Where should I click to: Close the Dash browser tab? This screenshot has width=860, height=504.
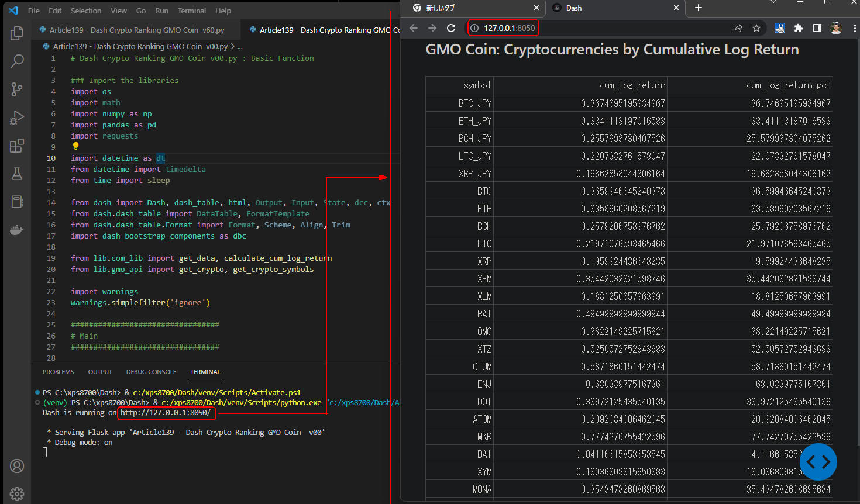pos(676,8)
